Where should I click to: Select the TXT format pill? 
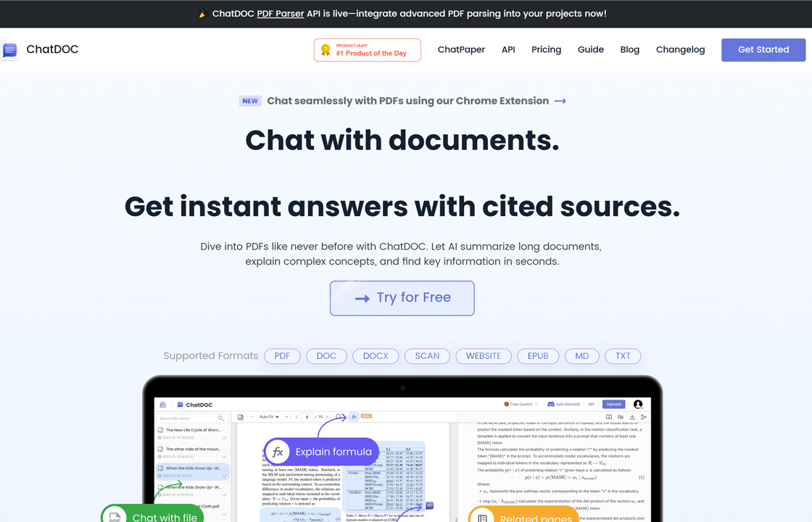(623, 356)
